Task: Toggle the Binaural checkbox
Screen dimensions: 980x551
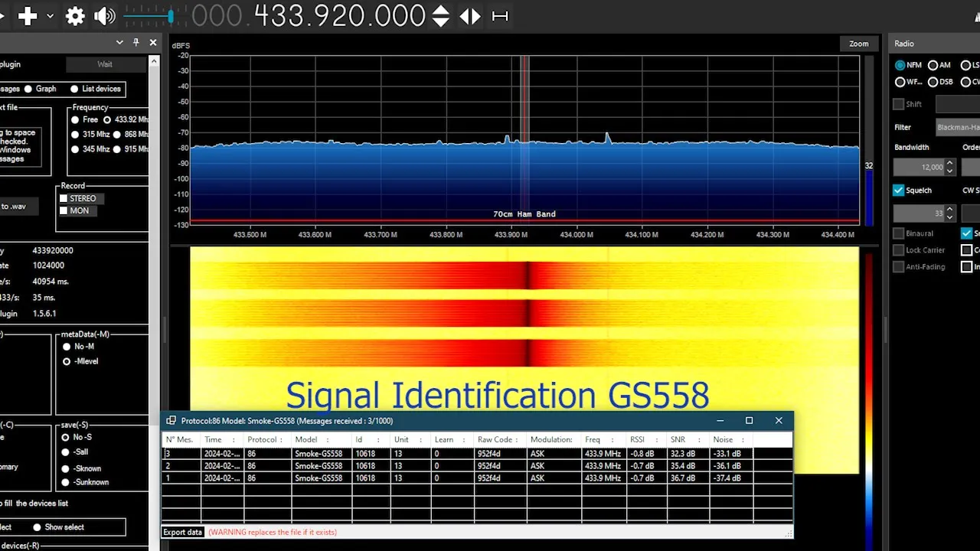Action: point(899,233)
